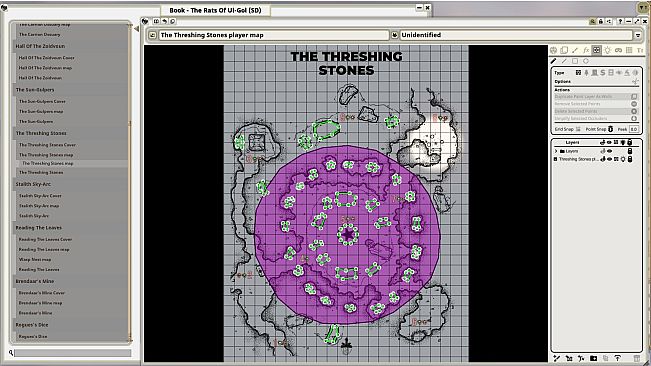Open Reading The Leaves map entry
This screenshot has height=366, width=651.
click(44, 249)
